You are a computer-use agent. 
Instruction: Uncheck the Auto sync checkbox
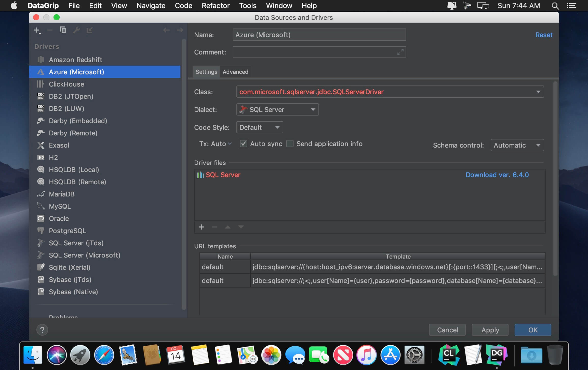tap(244, 144)
